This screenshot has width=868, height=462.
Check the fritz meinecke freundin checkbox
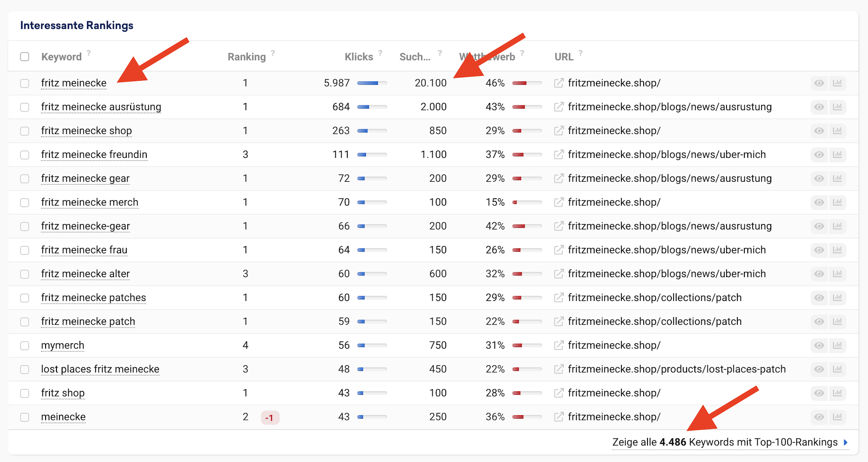[x=25, y=155]
